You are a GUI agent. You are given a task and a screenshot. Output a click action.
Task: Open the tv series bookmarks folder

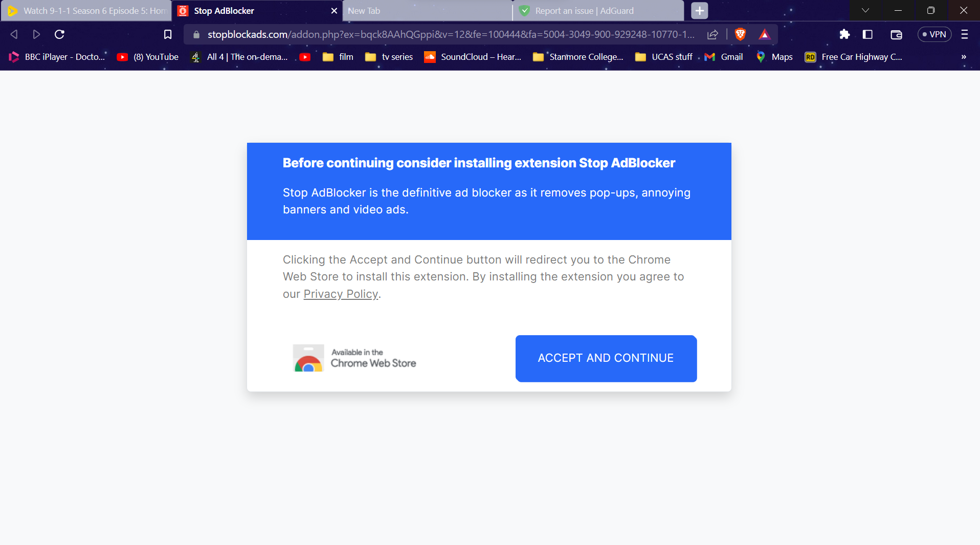[x=389, y=57]
